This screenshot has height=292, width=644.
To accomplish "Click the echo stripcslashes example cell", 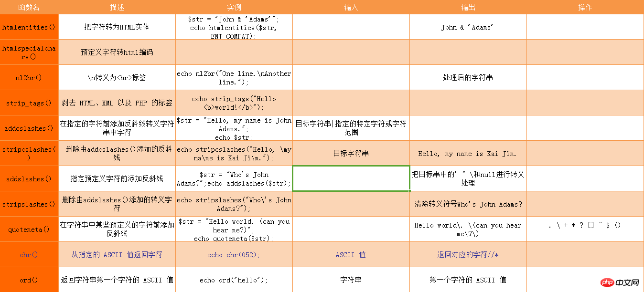I will coord(234,153).
